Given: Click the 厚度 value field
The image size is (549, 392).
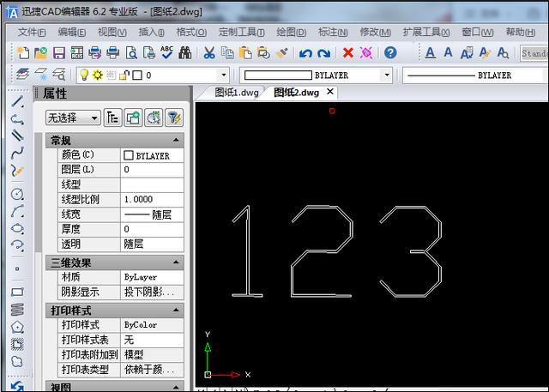Looking at the screenshot, I should click(x=152, y=229).
